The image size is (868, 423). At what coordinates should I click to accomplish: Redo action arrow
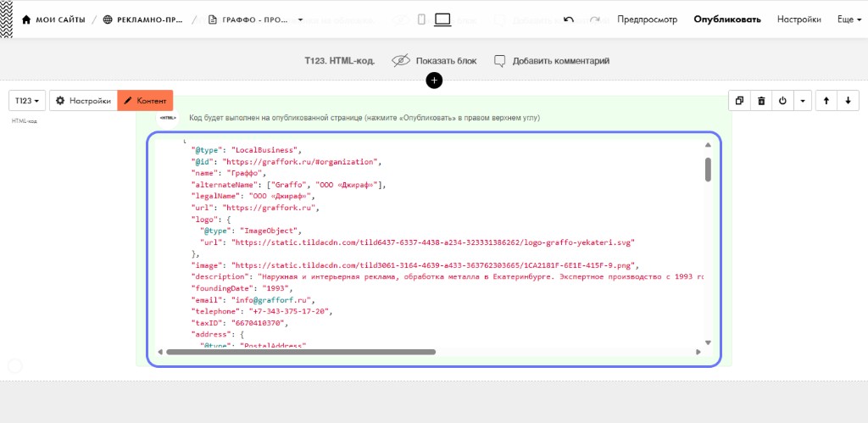595,19
